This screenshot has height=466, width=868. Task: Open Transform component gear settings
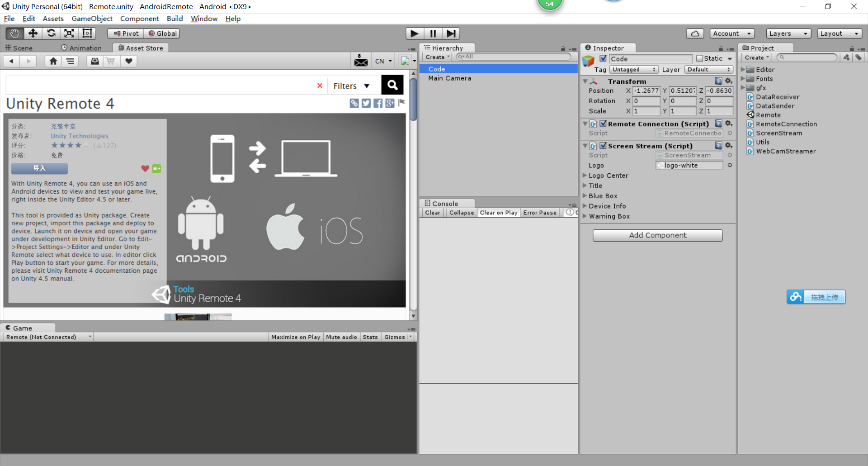pos(729,81)
